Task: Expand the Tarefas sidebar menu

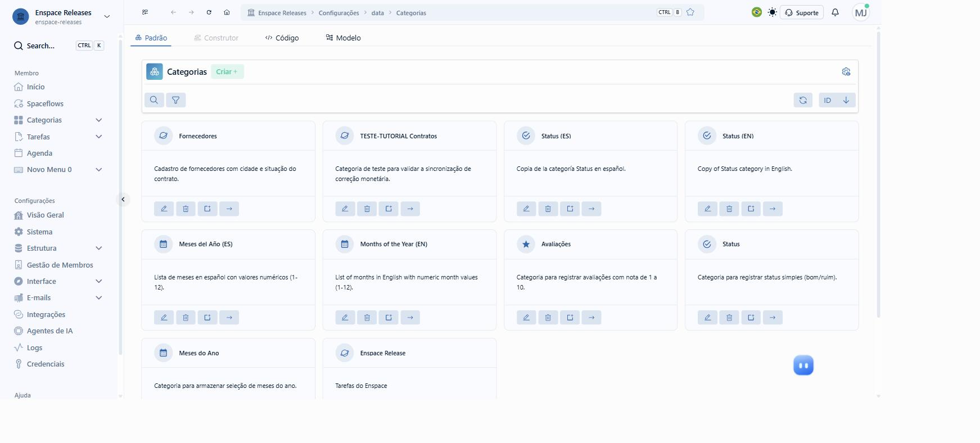Action: [x=99, y=137]
